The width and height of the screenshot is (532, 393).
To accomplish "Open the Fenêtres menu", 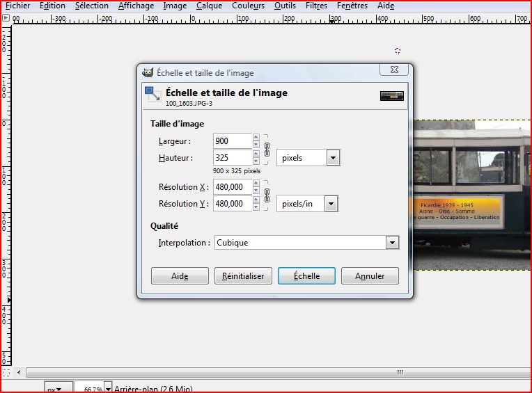I will pyautogui.click(x=352, y=6).
